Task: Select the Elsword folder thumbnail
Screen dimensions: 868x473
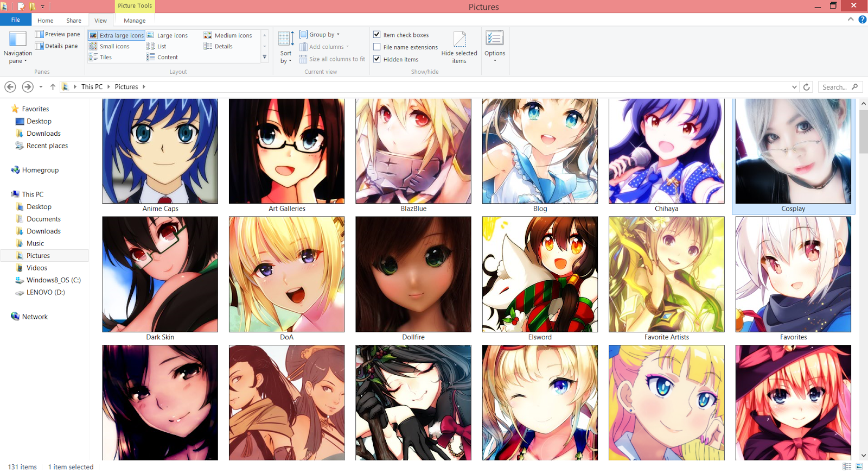Action: point(540,274)
